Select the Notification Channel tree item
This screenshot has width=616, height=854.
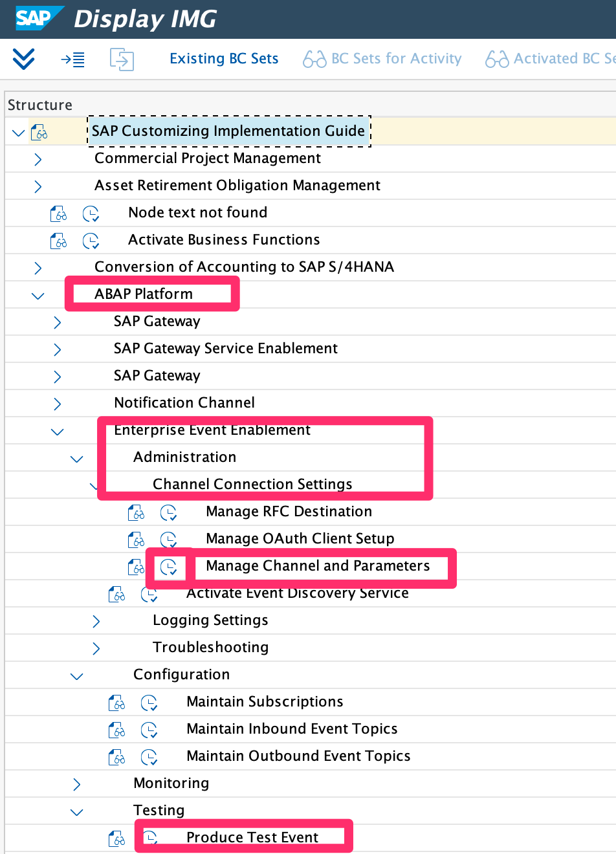coord(184,403)
